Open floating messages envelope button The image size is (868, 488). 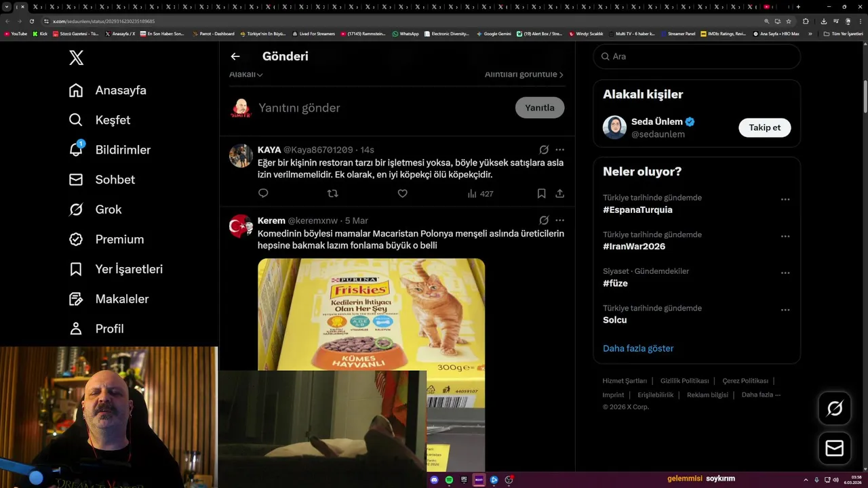(835, 449)
